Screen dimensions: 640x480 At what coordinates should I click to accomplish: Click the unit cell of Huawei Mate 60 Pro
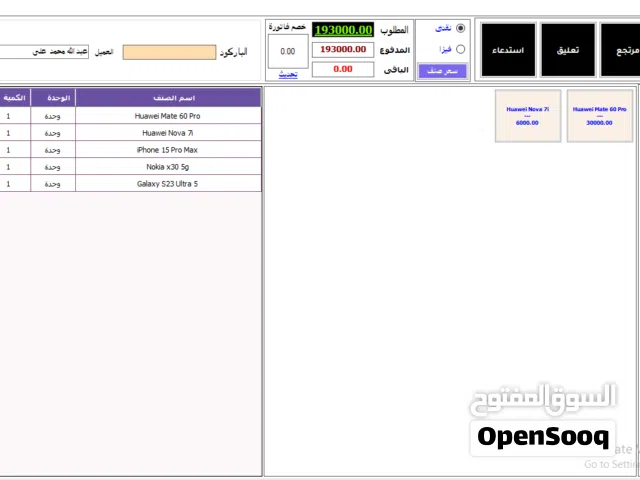point(53,116)
